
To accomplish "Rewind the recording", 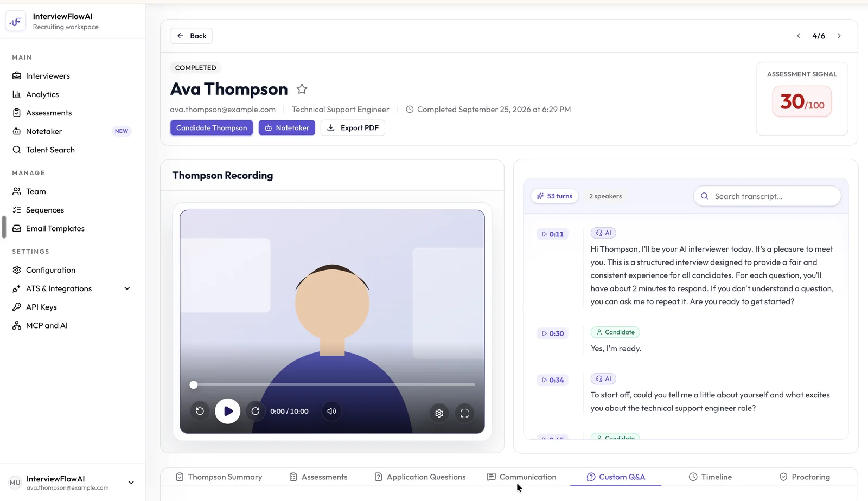I will (200, 412).
